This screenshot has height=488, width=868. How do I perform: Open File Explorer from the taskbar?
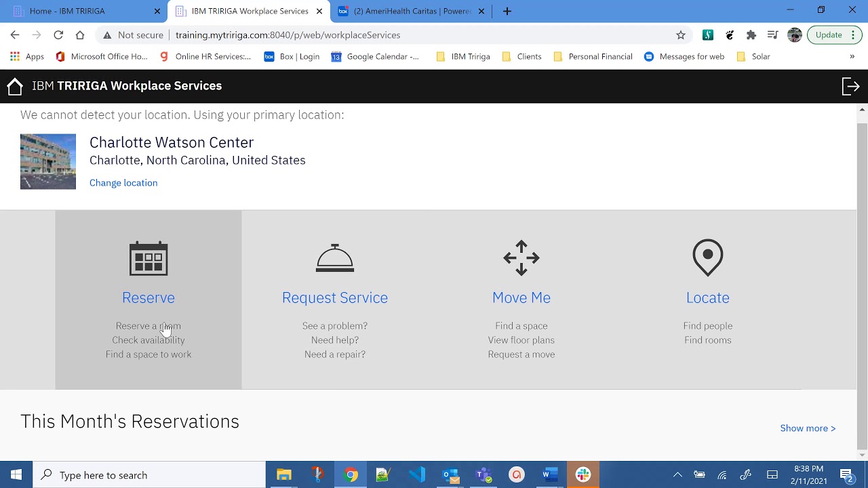click(x=284, y=475)
